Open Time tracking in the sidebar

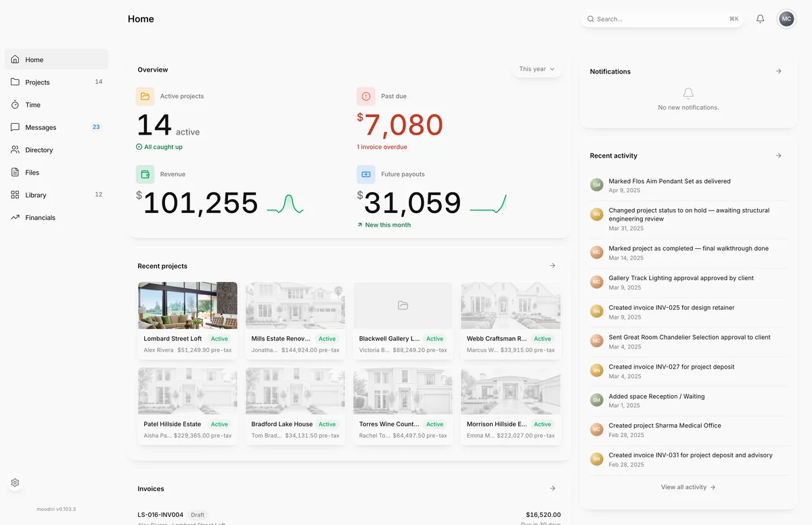56,105
